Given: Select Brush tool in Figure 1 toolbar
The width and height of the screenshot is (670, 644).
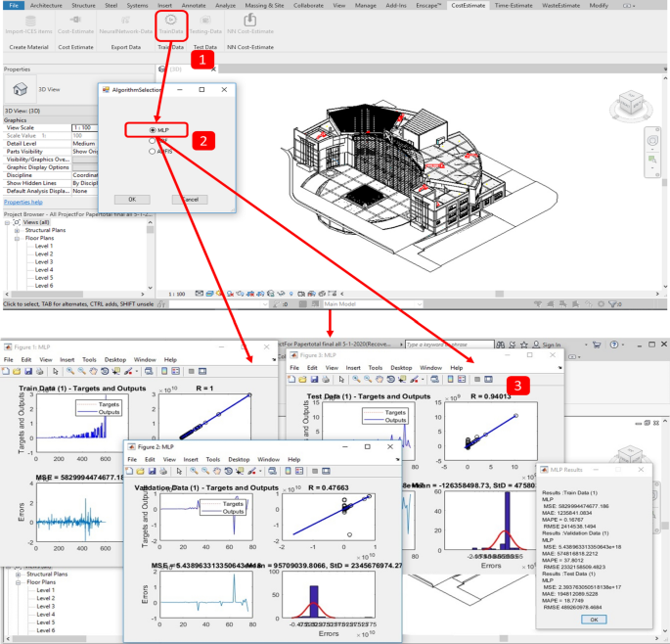Looking at the screenshot, I should (x=128, y=371).
